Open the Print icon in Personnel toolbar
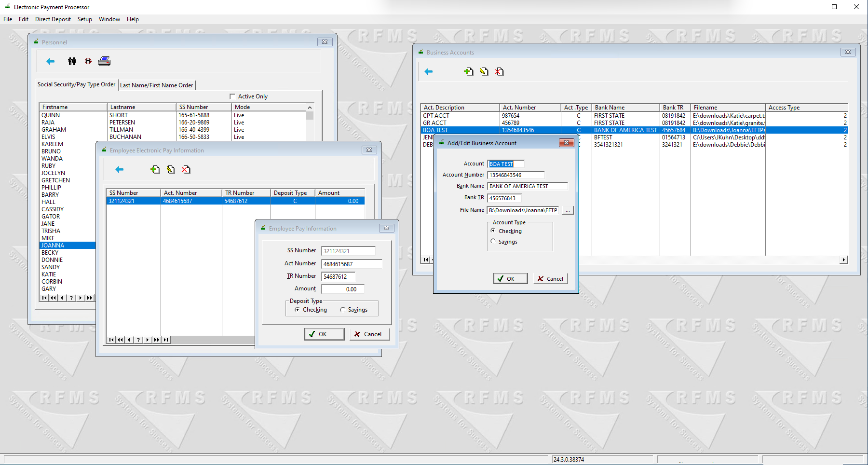The height and width of the screenshot is (465, 868). (x=104, y=61)
